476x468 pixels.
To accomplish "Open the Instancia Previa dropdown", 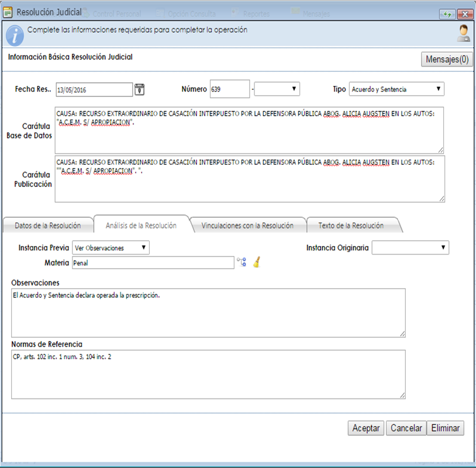I will pyautogui.click(x=111, y=248).
